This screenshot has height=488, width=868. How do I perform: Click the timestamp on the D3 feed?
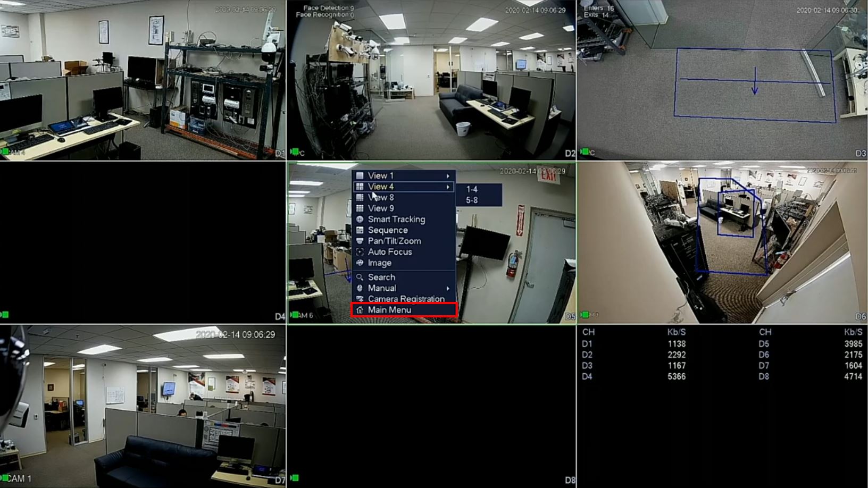827,10
